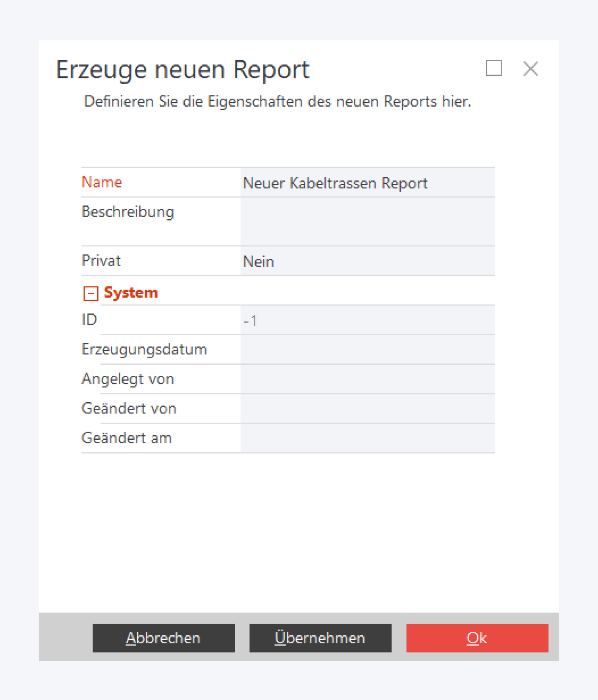Click the dialog title Erzeuge neuen Report
The image size is (598, 700).
coord(183,70)
